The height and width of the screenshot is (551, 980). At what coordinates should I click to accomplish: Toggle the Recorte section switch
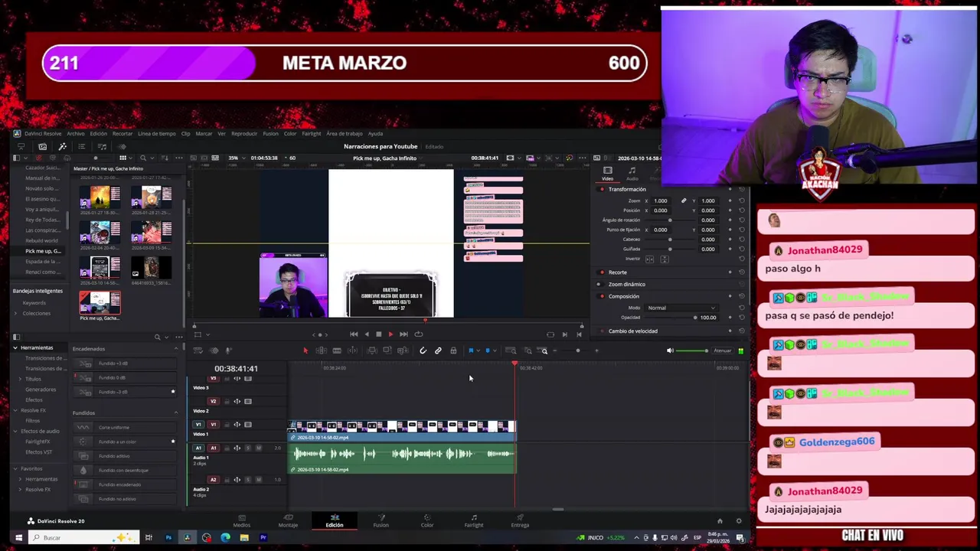pos(602,272)
